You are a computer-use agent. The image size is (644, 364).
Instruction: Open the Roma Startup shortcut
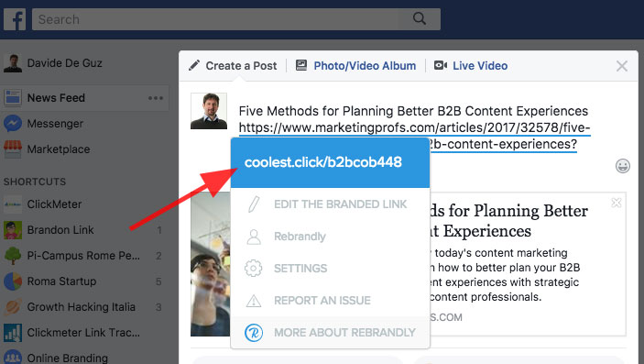(x=61, y=281)
